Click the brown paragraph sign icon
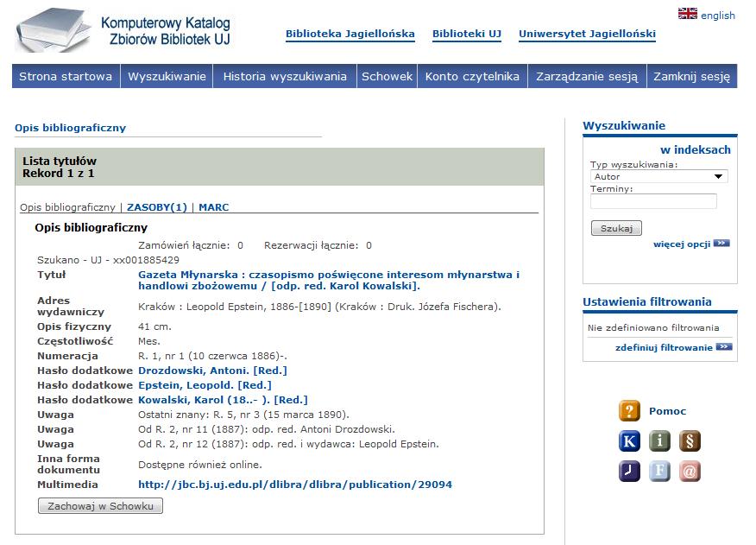Image resolution: width=756 pixels, height=545 pixels. tap(690, 441)
